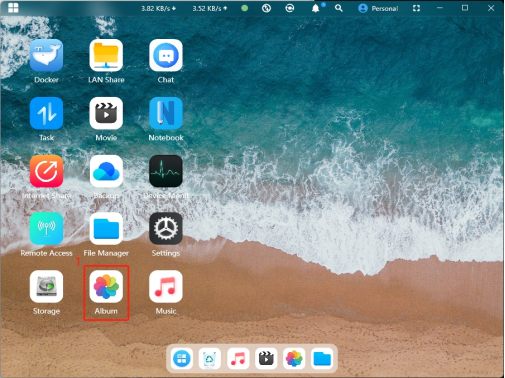
Task: Open the Docker app
Action: pos(46,55)
